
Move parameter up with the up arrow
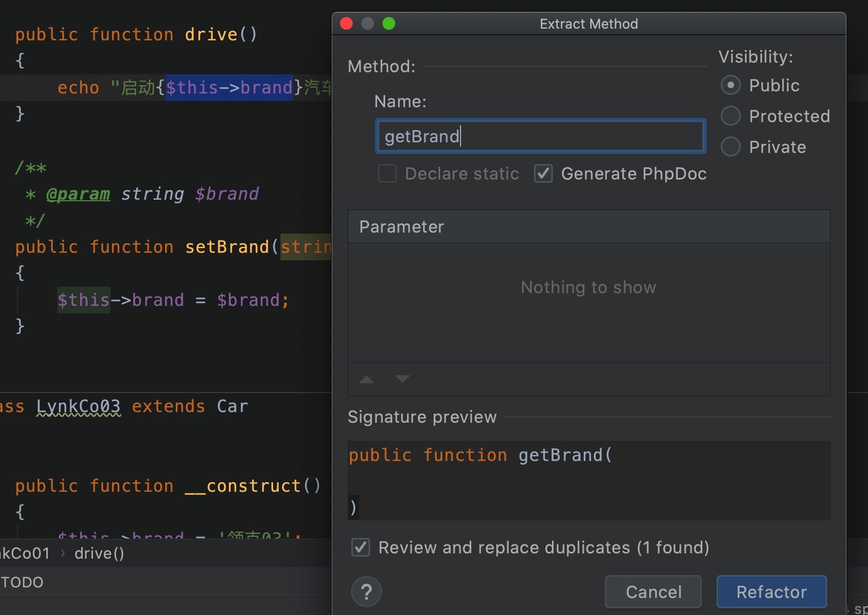click(367, 379)
